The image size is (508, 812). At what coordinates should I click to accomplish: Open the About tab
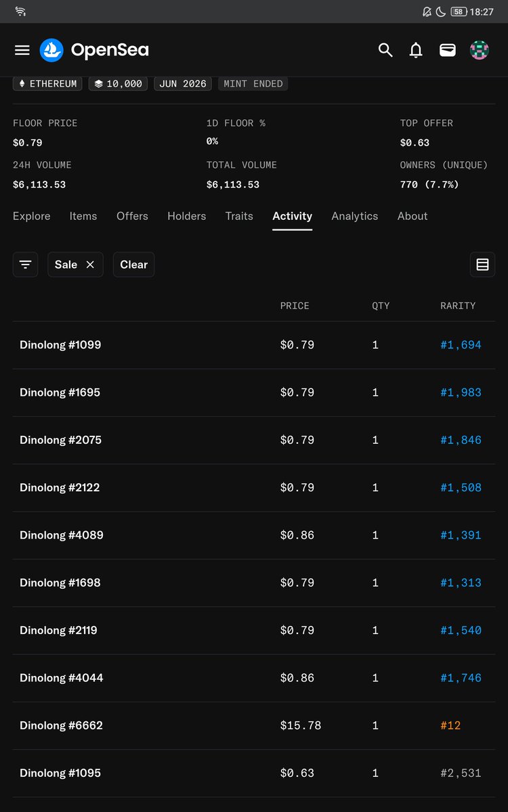pyautogui.click(x=412, y=216)
